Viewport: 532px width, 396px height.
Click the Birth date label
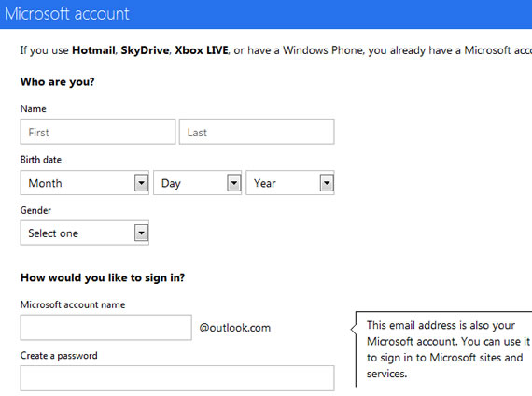[41, 160]
